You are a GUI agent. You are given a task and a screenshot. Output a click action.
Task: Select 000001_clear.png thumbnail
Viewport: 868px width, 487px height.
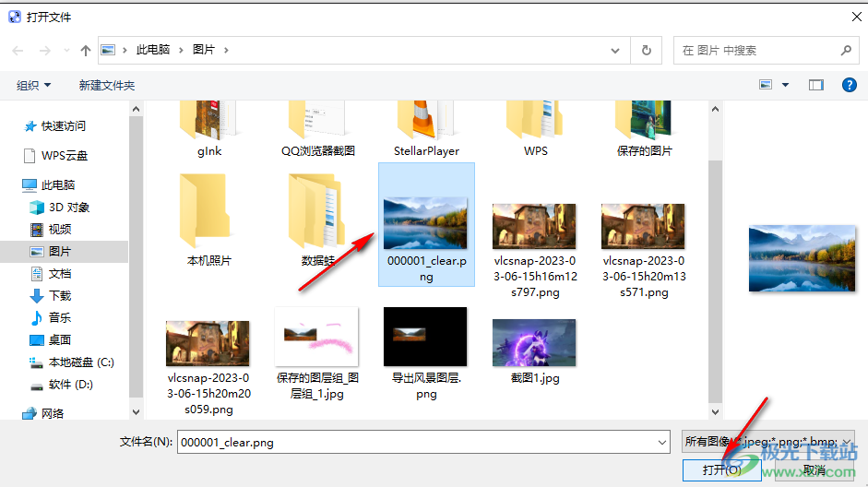point(425,223)
